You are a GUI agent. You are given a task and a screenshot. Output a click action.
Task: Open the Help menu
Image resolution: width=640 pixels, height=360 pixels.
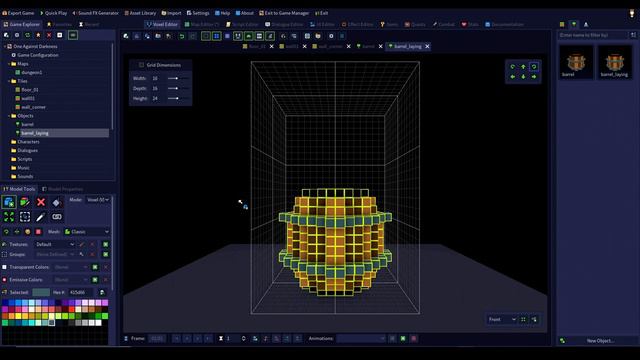click(x=222, y=13)
